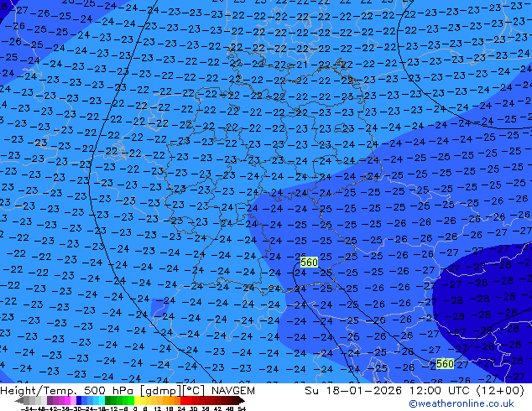532x411 pixels.
Task: Click the weatheronline.co.uk link
Action: (462, 403)
